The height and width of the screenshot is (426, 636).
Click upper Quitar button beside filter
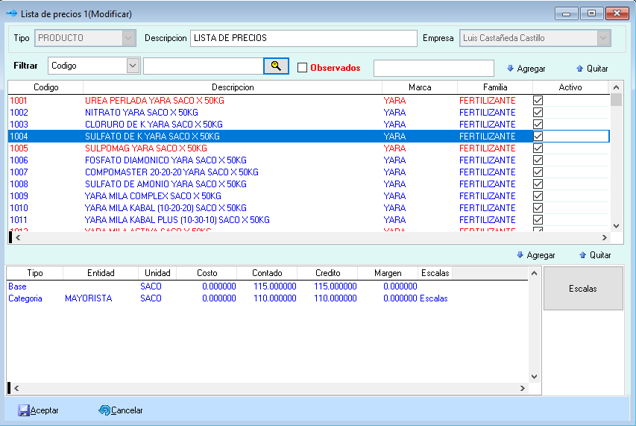[x=593, y=68]
